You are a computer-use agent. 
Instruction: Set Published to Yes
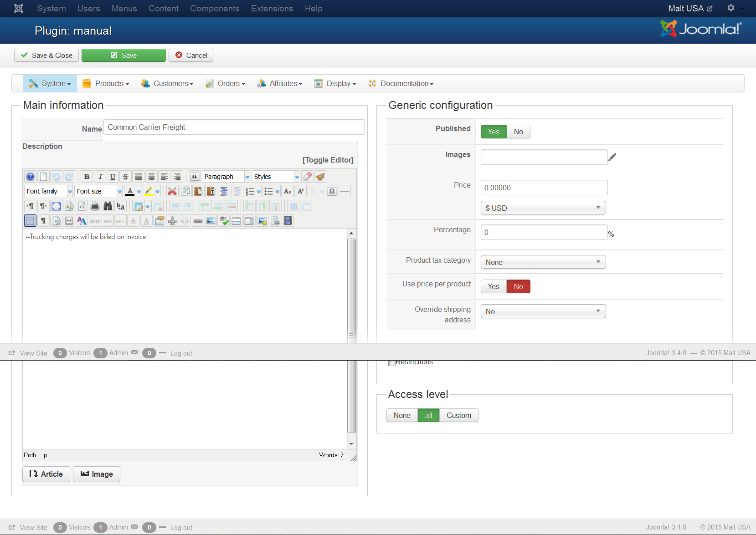[494, 132]
